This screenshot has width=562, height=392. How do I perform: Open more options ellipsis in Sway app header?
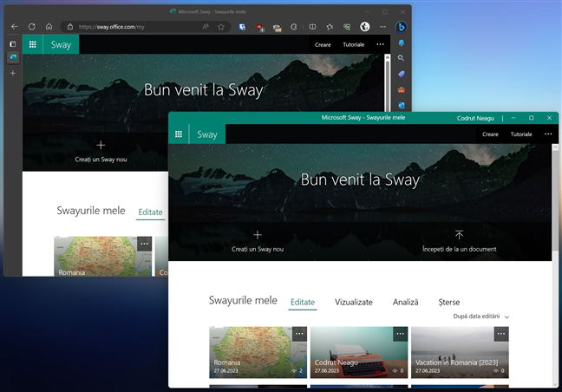[x=548, y=134]
